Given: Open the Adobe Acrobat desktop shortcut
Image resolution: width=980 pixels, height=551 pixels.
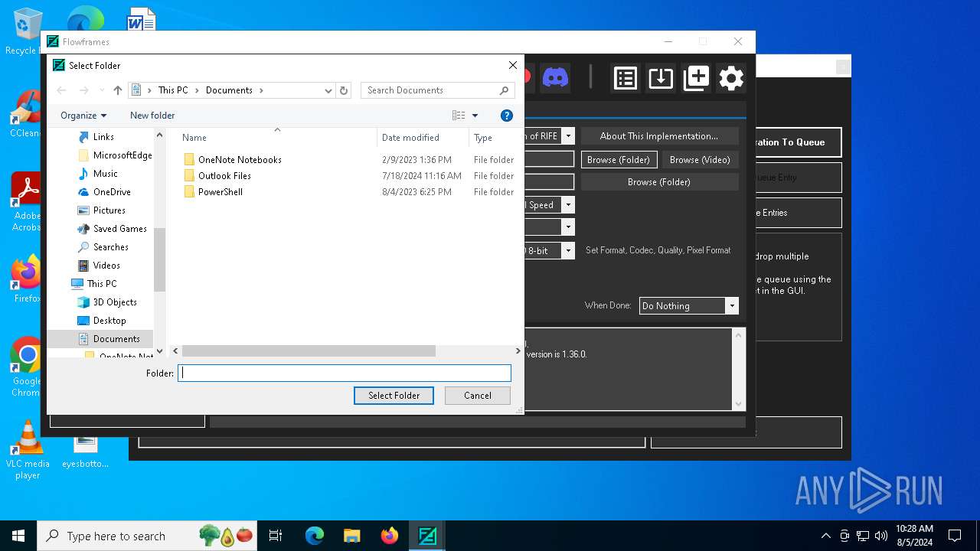Looking at the screenshot, I should [x=28, y=202].
